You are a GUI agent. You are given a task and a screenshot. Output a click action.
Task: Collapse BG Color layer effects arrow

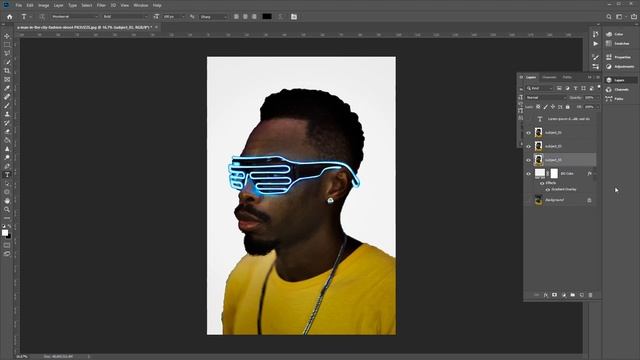tap(596, 174)
